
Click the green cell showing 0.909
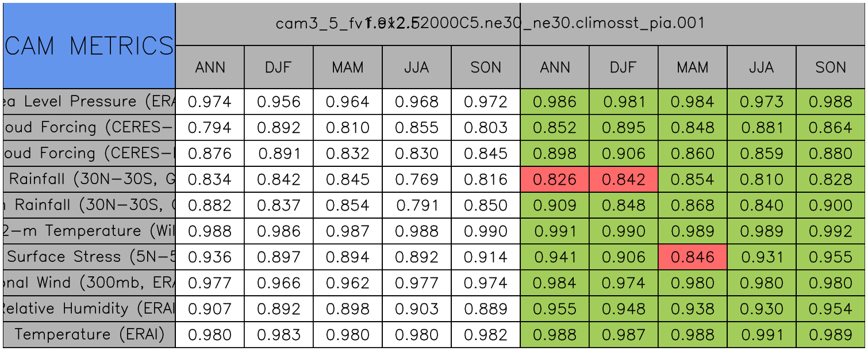click(x=555, y=205)
